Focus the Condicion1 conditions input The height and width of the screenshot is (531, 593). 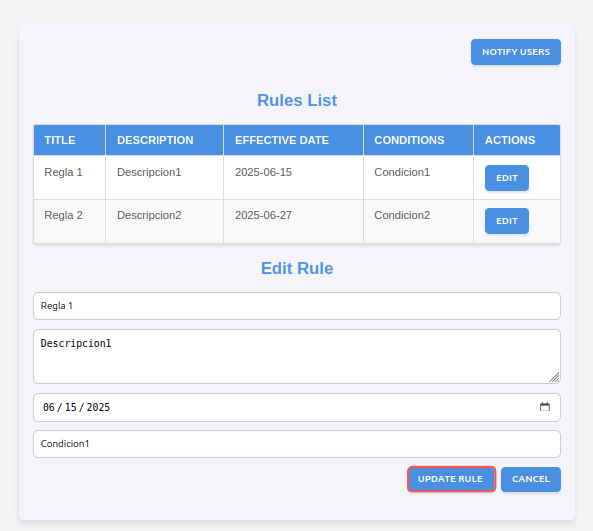click(x=297, y=444)
